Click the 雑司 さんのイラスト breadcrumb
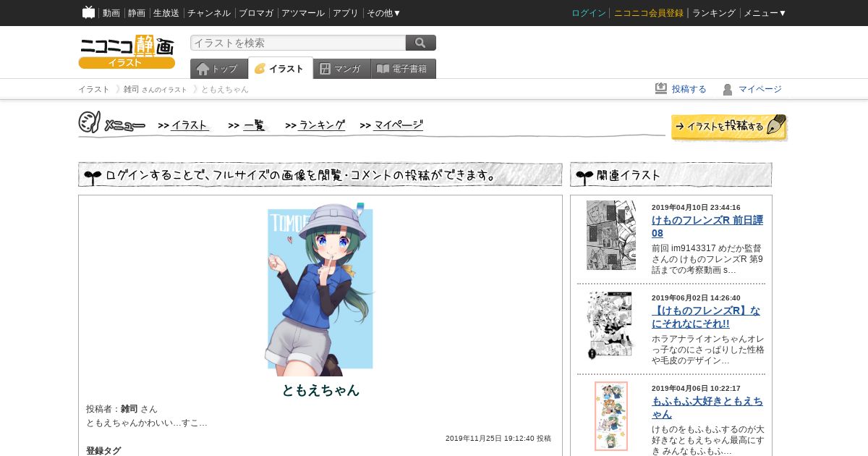The image size is (868, 456). click(x=156, y=89)
